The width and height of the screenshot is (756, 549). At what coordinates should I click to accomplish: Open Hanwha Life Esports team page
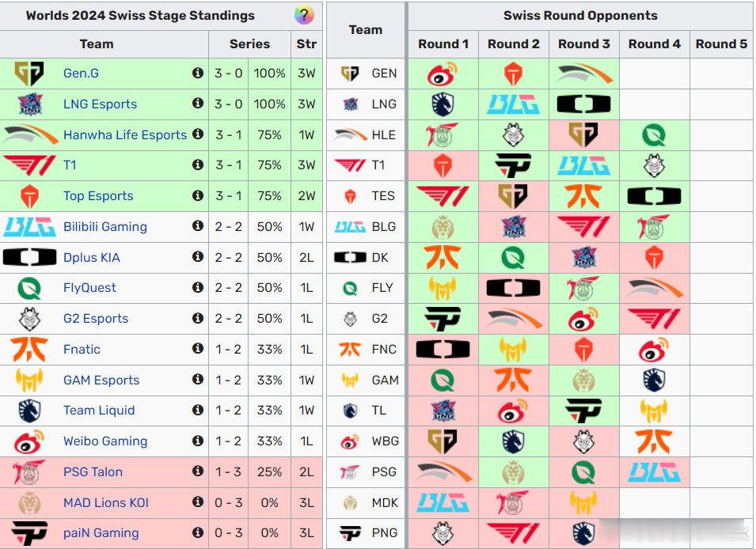(125, 135)
